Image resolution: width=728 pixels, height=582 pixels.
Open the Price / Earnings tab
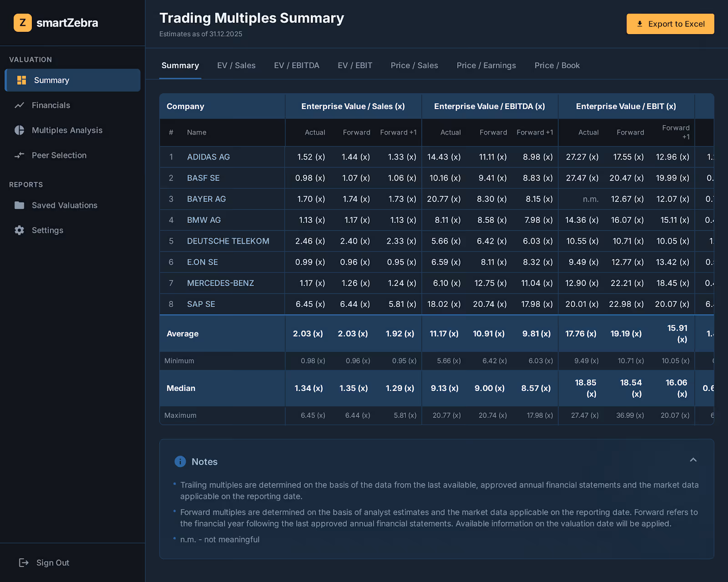(486, 65)
